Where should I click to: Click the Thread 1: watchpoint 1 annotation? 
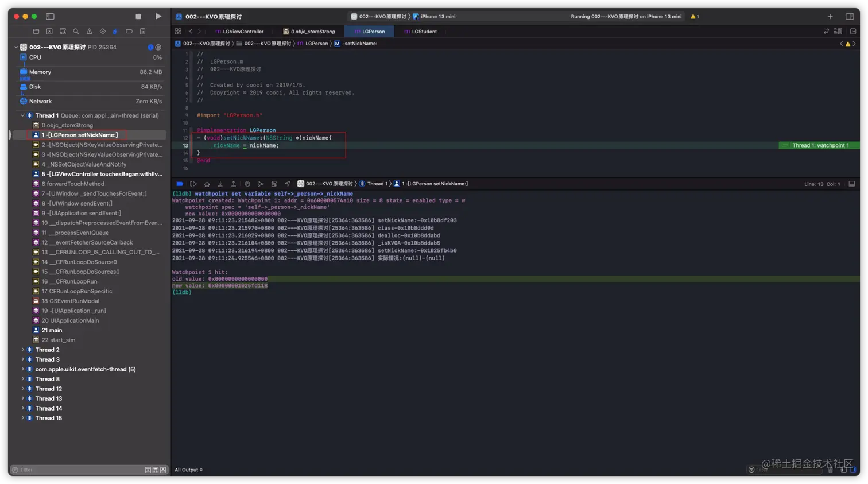(x=819, y=146)
